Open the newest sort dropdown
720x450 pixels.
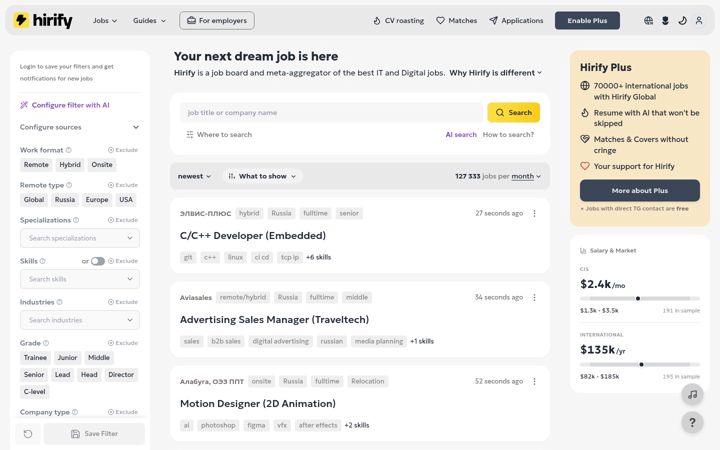[x=194, y=176]
